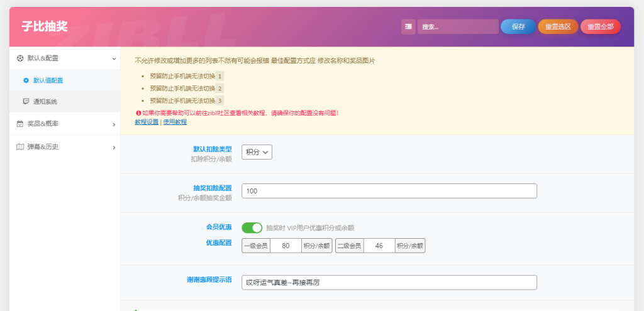Viewport: 644px width, 311px height.
Task: Expand the 奖品&概率 section chevron
Action: click(114, 124)
